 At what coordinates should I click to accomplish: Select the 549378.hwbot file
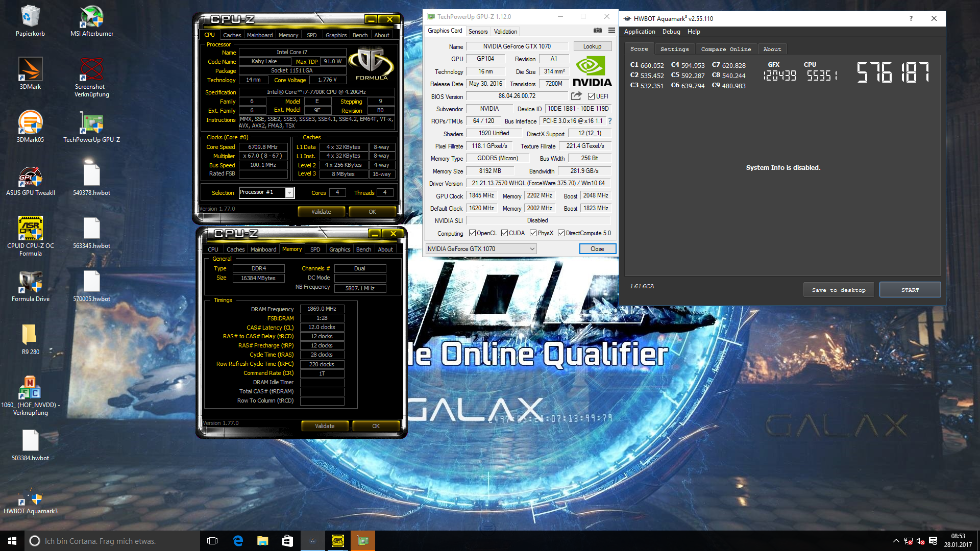coord(92,180)
